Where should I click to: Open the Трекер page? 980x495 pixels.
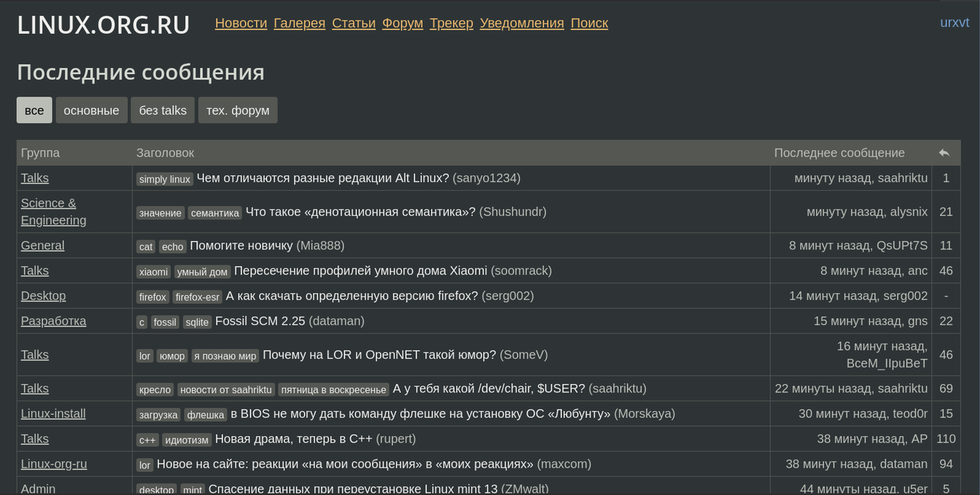452,23
